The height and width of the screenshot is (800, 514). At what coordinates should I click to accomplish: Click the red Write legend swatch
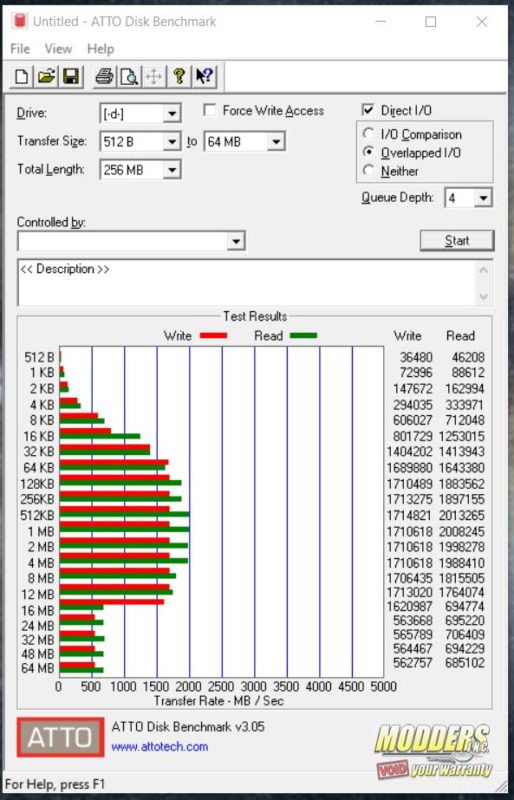pos(213,335)
